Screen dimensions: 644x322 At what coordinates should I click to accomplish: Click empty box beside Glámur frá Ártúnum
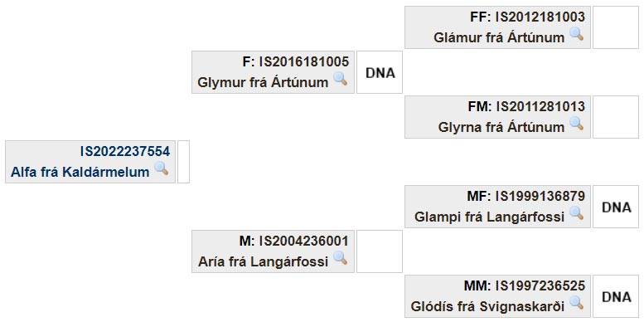pyautogui.click(x=616, y=27)
